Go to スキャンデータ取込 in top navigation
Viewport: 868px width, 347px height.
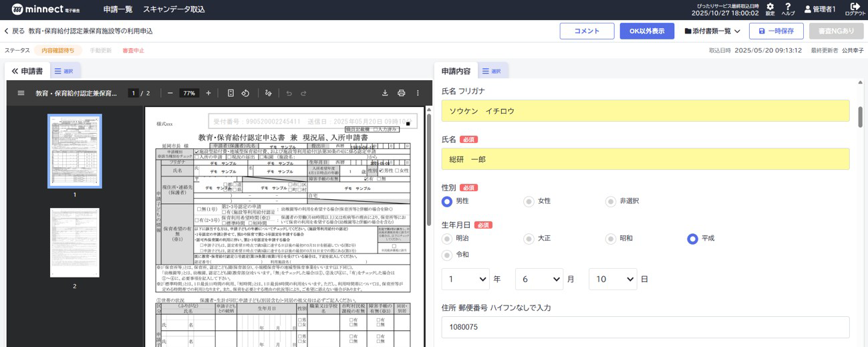click(x=174, y=10)
